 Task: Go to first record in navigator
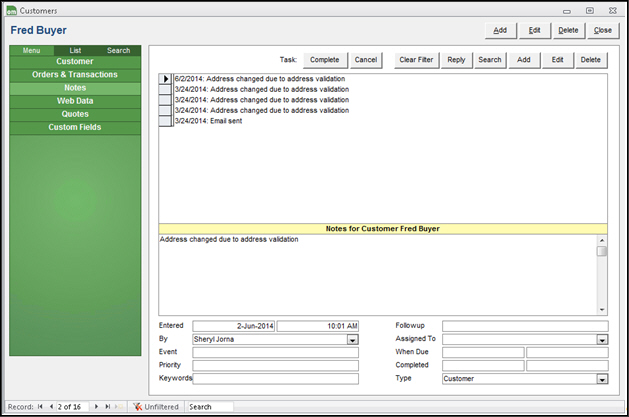pyautogui.click(x=41, y=407)
